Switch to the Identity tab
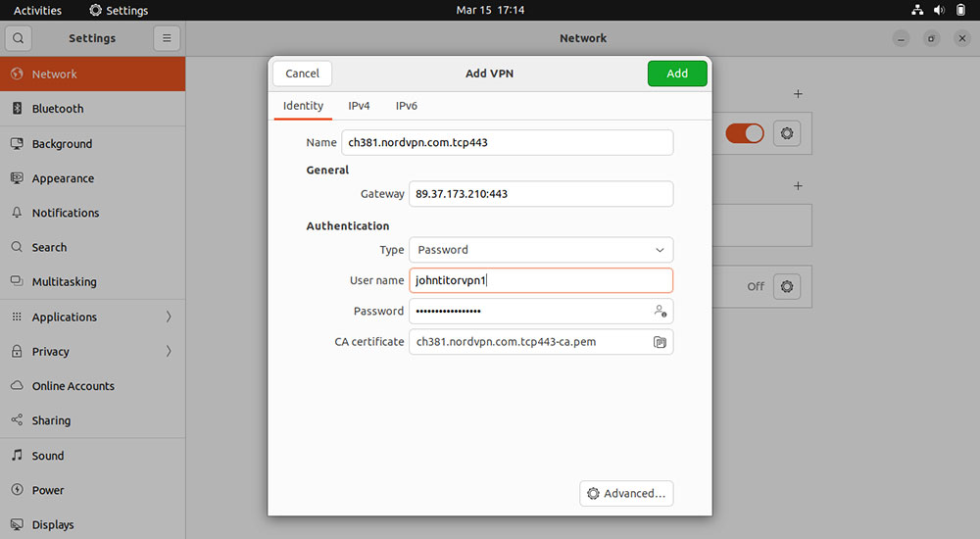980x539 pixels. click(x=303, y=106)
